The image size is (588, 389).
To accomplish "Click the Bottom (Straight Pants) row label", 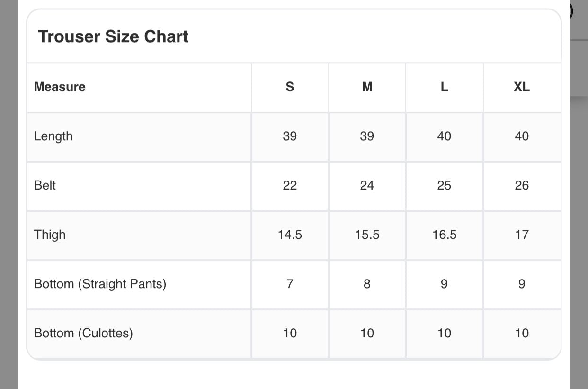I will 100,284.
